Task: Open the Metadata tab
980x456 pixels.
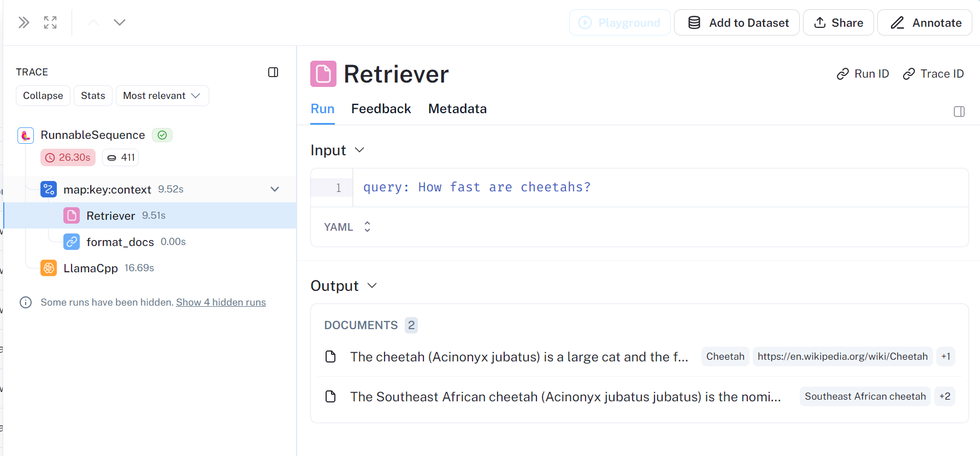Action: [457, 109]
